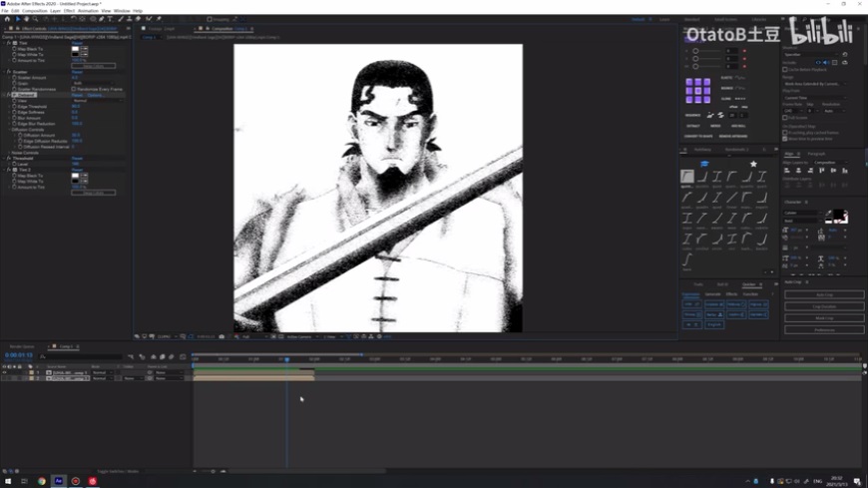Toggle the Snapping checkbox in toolbar
This screenshot has width=868, height=488.
[210, 19]
